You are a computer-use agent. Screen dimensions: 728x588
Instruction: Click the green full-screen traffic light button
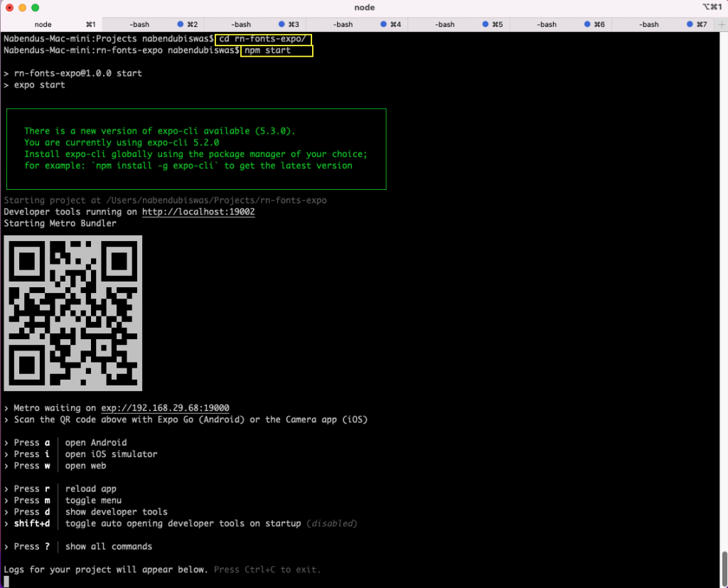(x=35, y=7)
